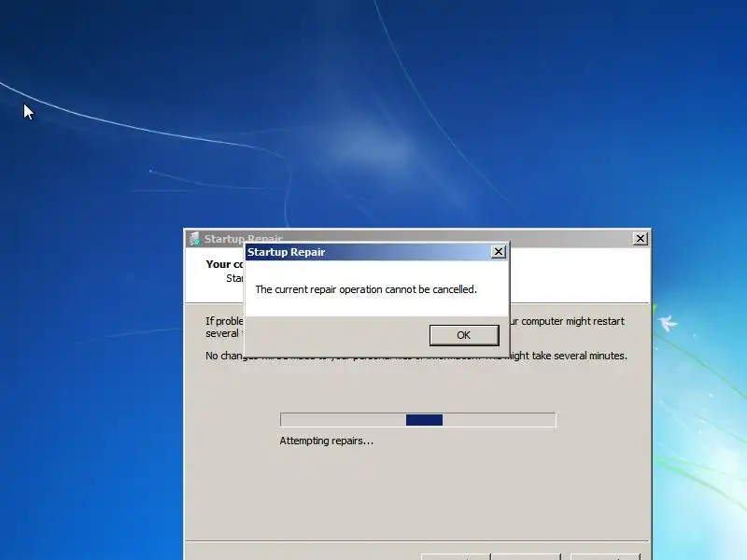The width and height of the screenshot is (747, 560).
Task: Click OK in the Startup Repair message
Action: (464, 335)
